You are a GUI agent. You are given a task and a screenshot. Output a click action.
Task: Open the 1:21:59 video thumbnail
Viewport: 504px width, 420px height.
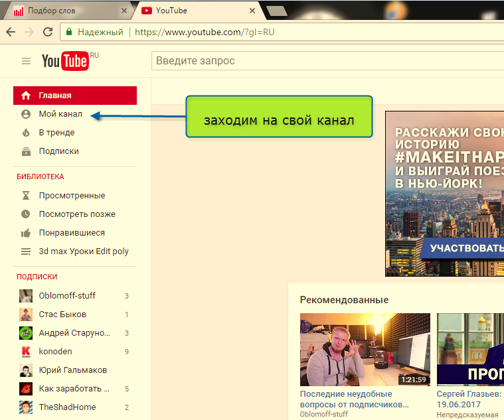[x=365, y=350]
